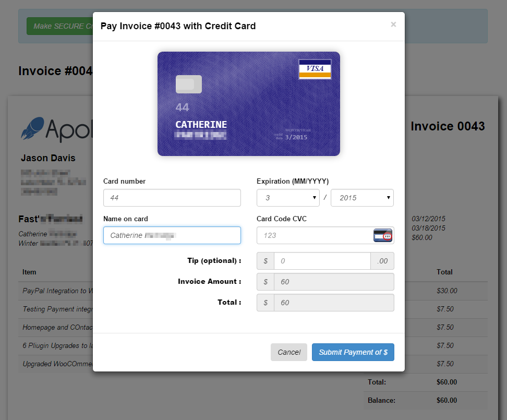This screenshot has height=420, width=507.
Task: Dismiss the payment dialog with the × button
Action: click(393, 25)
